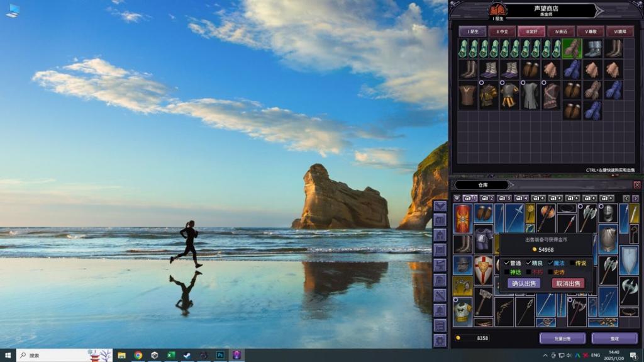Screen dimensions: 644x362
Task: Switch to shop tab VI 崇拜
Action: [619, 31]
